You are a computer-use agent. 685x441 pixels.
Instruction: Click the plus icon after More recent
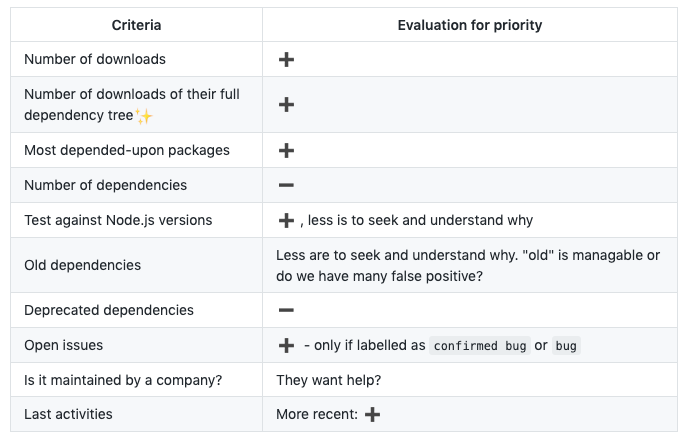point(372,414)
